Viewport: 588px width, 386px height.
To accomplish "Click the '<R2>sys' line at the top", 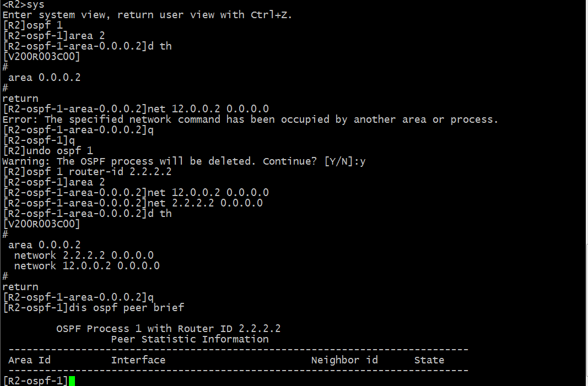I will pos(23,5).
